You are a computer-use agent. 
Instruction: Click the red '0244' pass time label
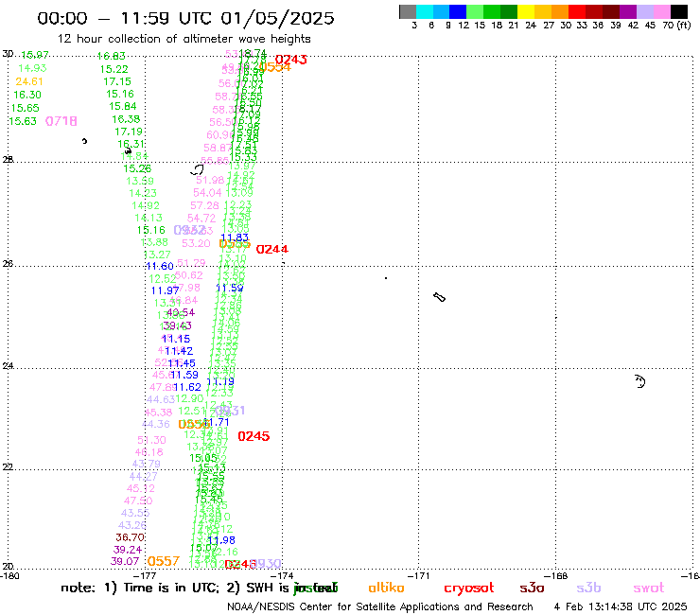coord(271,249)
